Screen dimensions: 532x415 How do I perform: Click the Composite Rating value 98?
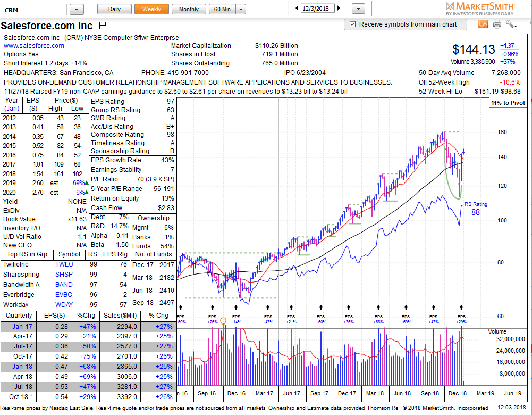(170, 135)
